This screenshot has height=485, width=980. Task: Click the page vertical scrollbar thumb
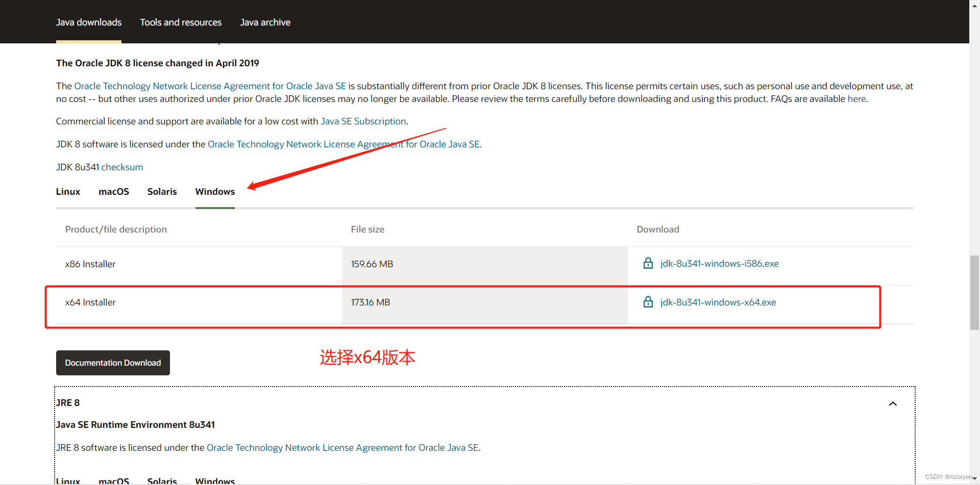(974, 293)
